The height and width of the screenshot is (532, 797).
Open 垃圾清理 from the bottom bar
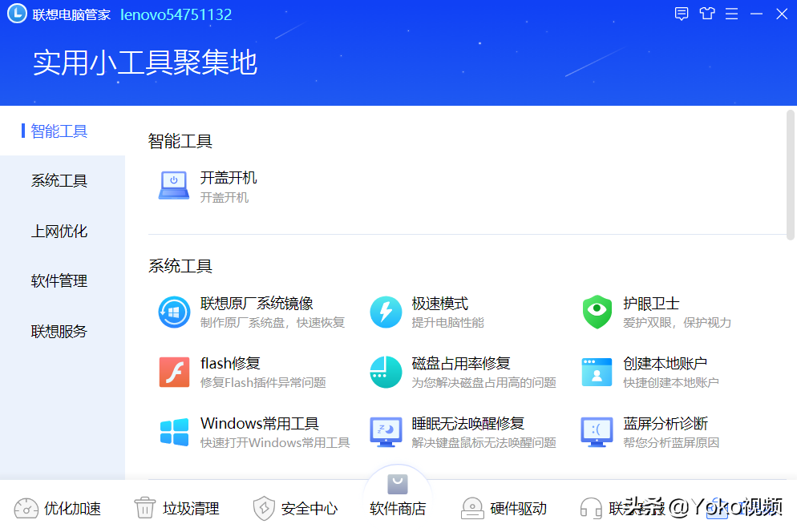coord(177,508)
